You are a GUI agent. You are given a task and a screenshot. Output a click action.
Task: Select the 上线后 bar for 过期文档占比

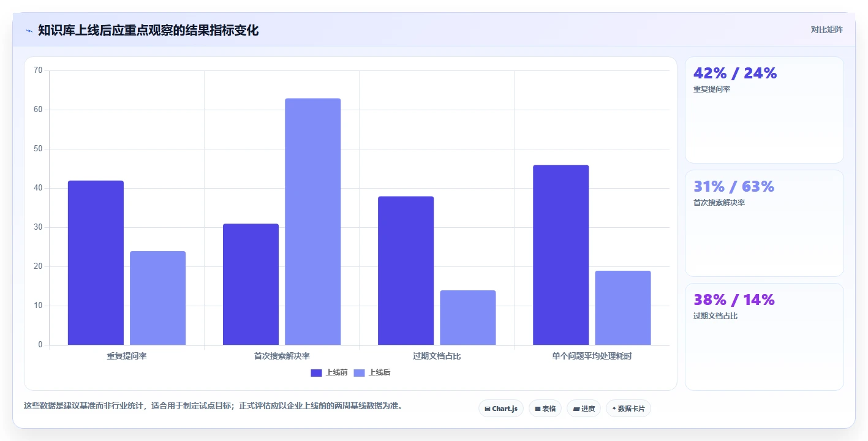coord(467,318)
